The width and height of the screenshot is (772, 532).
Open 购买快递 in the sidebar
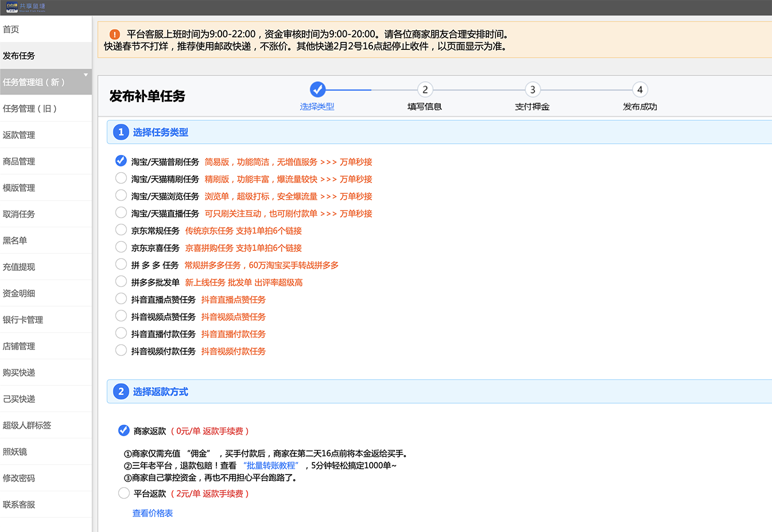(x=46, y=372)
